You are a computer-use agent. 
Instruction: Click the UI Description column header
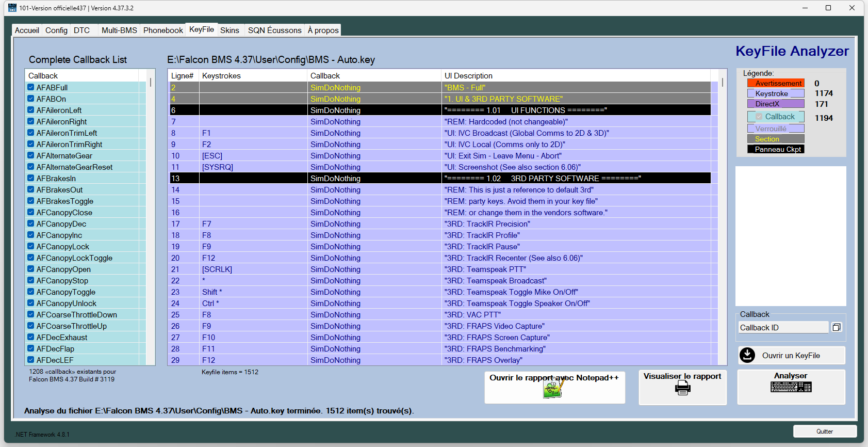coord(576,75)
